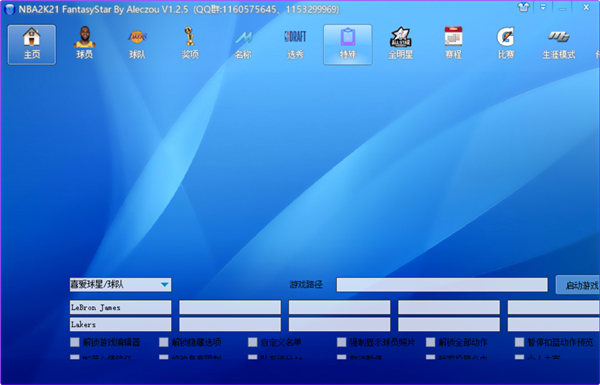
Task: Expand the 喜爱球星/球队 dropdown
Action: click(121, 285)
